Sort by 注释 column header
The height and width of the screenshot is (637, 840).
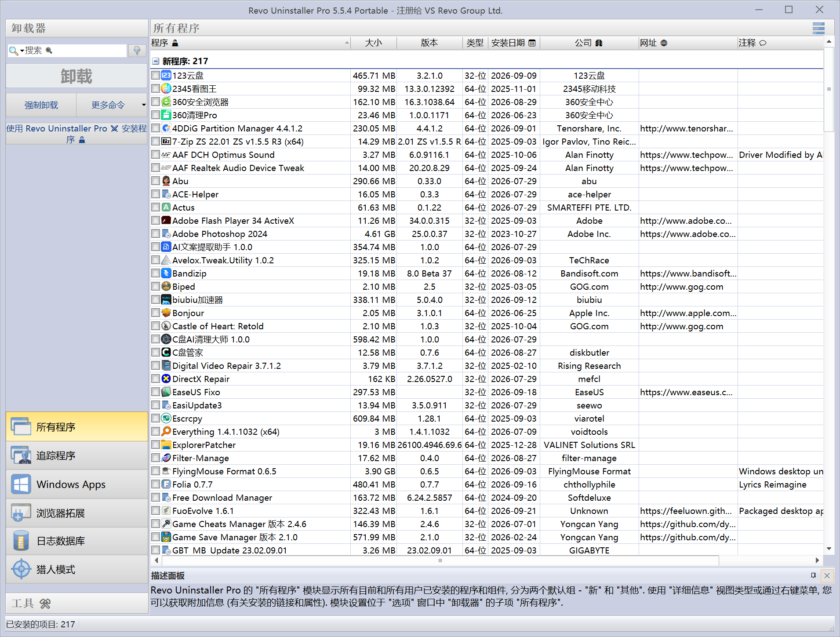point(780,43)
